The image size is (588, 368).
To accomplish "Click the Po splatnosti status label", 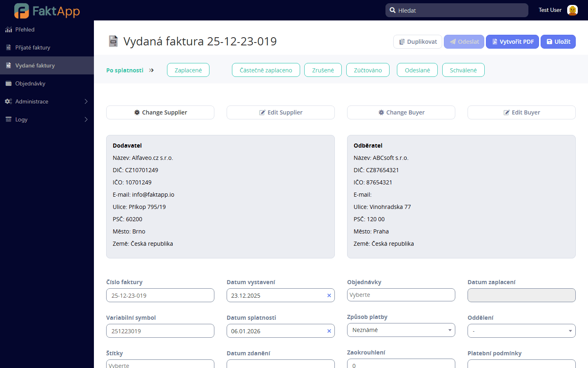I will point(125,70).
